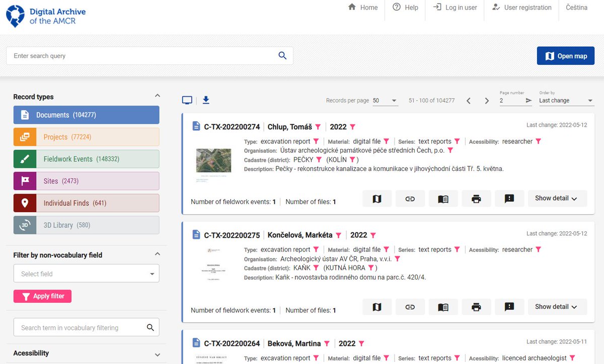Click the Open map button
The image size is (604, 364).
566,56
